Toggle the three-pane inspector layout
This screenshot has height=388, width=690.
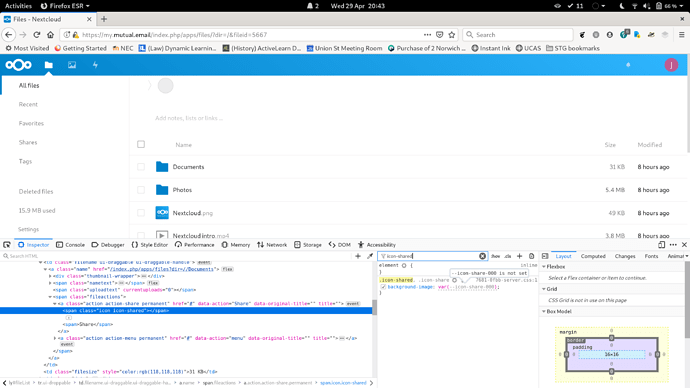point(545,256)
